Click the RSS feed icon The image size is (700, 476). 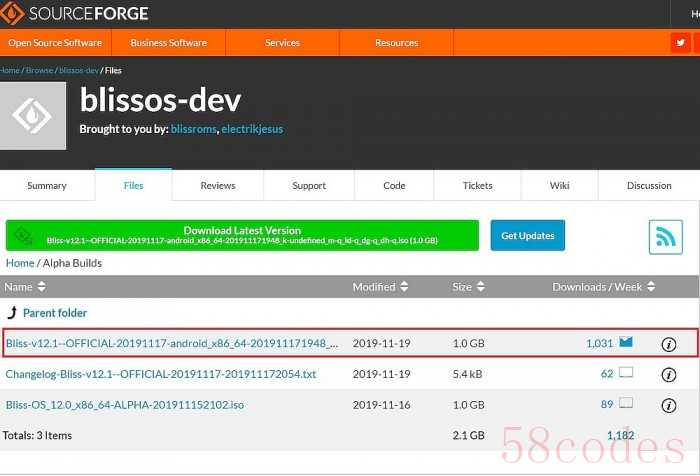[665, 237]
